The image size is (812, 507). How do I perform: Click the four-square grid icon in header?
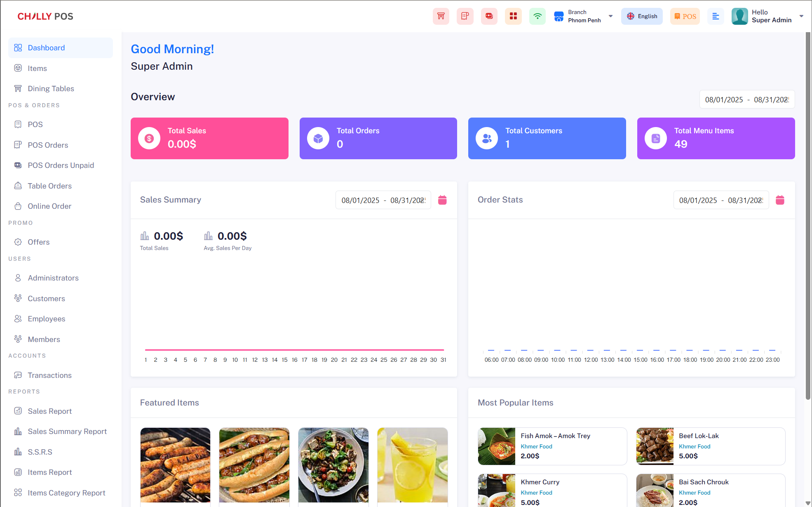[513, 17]
